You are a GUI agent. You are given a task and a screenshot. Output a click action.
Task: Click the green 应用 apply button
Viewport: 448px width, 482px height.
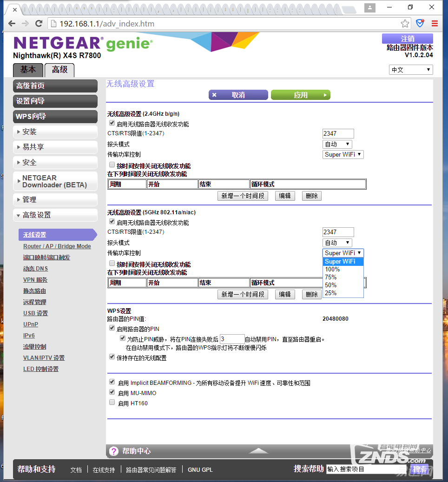click(300, 95)
